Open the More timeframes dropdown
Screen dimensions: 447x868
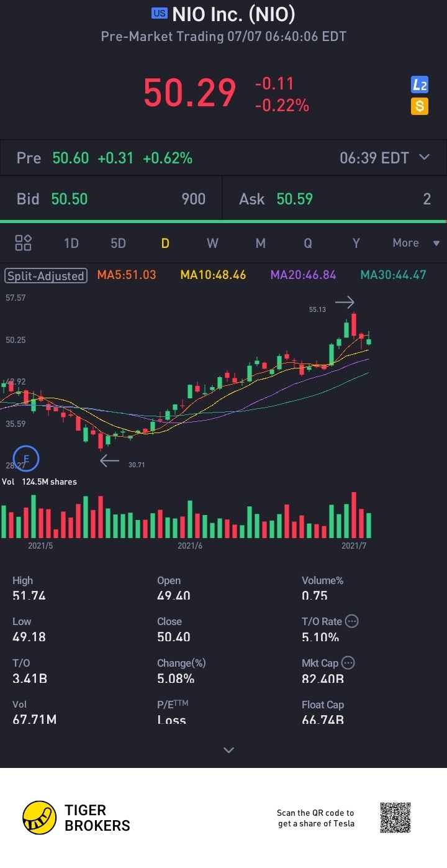coord(416,243)
